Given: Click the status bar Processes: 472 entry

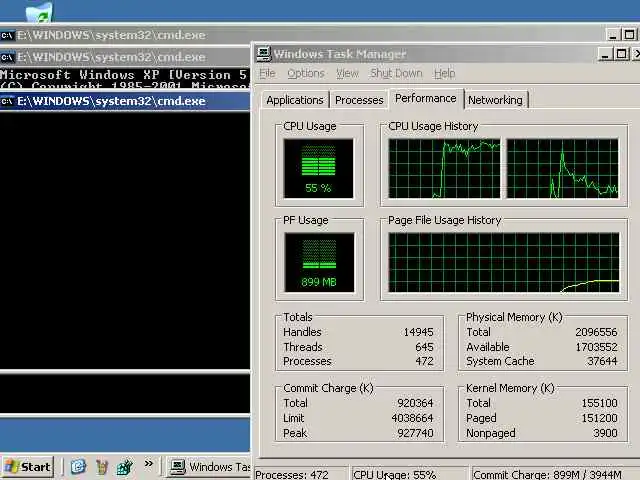Looking at the screenshot, I should click(301, 474).
